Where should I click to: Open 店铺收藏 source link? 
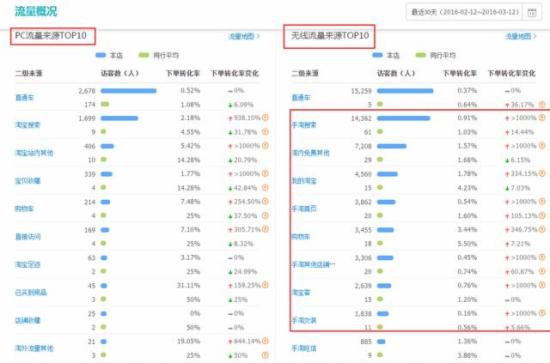point(28,320)
